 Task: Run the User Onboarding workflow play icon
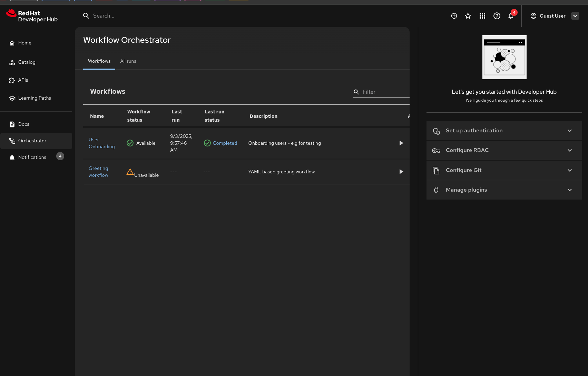point(401,143)
